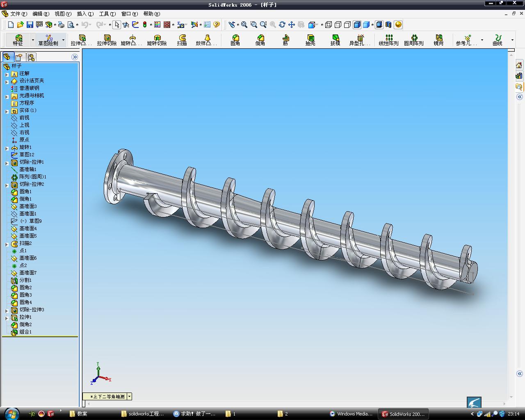Toggle Hidden Lines Visible display mode
Image resolution: width=525 pixels, height=420 pixels.
point(338,25)
